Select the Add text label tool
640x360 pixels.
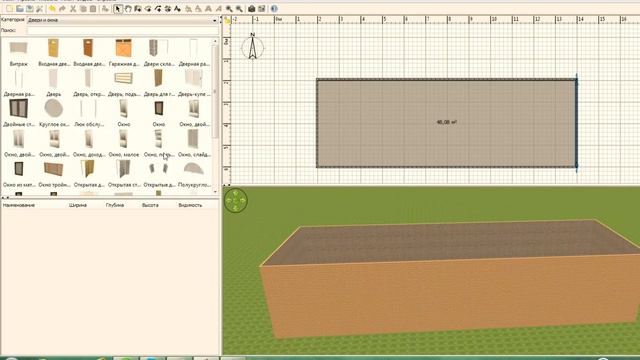[178, 9]
